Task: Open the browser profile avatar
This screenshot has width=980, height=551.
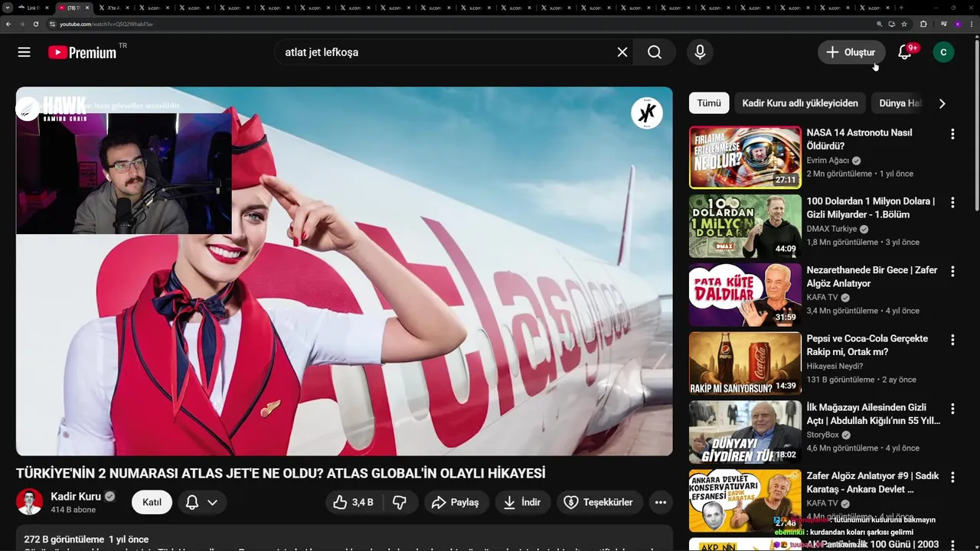Action: point(957,24)
